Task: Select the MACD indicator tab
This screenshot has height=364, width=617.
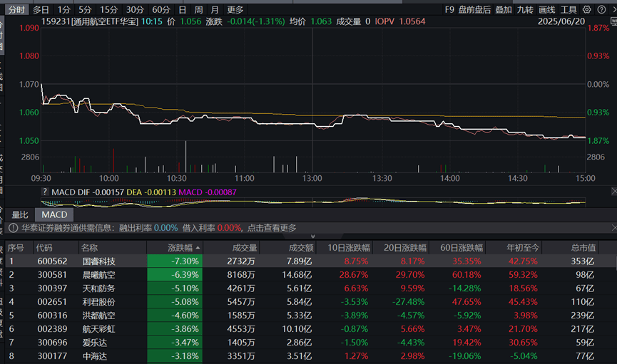Action: tap(54, 214)
